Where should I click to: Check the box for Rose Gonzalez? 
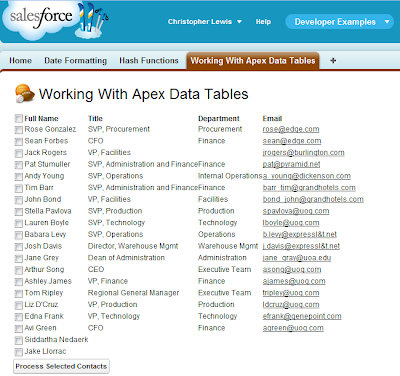(x=19, y=129)
